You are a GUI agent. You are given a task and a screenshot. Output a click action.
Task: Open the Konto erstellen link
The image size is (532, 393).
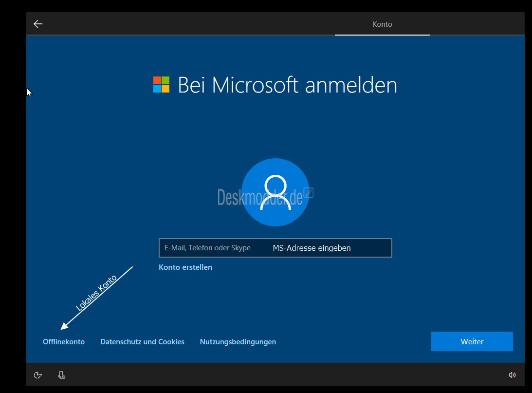(x=185, y=267)
